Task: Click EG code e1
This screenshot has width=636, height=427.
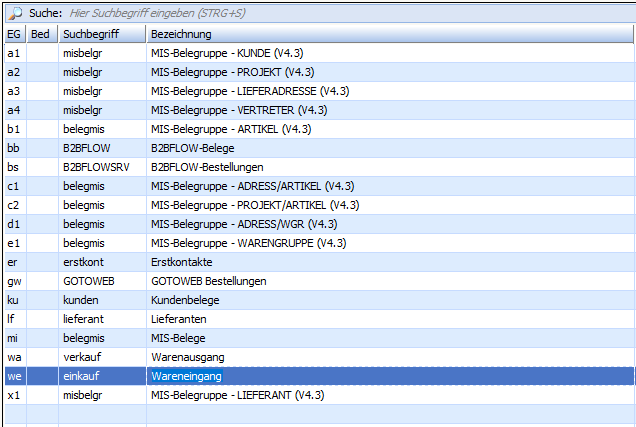Action: [x=13, y=243]
